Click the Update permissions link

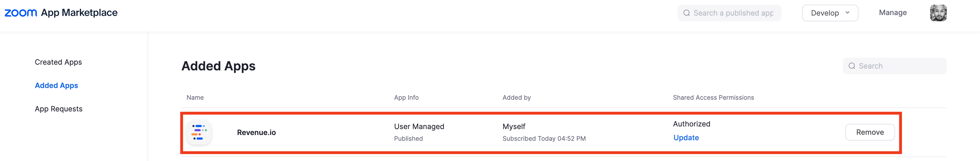click(686, 138)
